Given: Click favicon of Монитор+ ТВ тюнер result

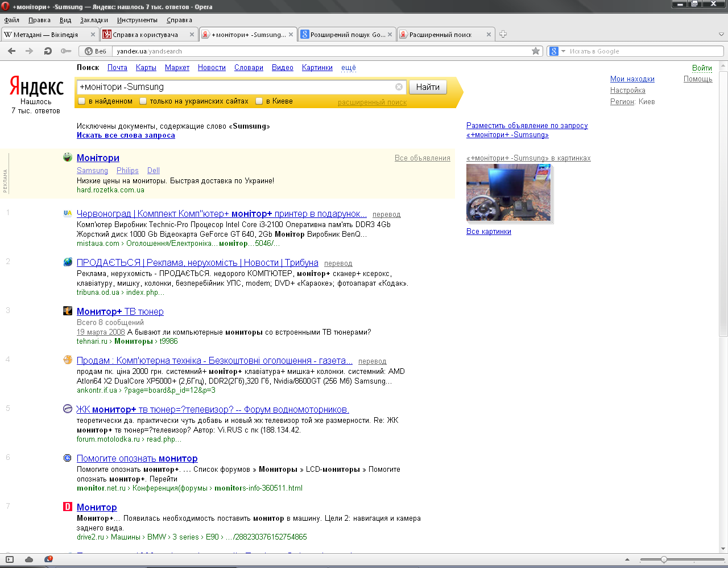Looking at the screenshot, I should click(68, 311).
